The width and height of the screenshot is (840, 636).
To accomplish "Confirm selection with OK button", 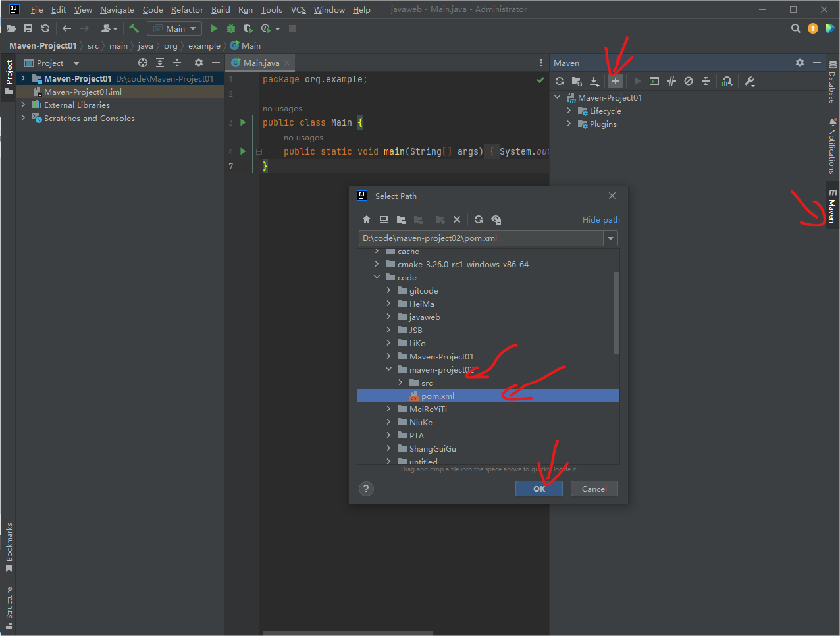I will pyautogui.click(x=539, y=489).
